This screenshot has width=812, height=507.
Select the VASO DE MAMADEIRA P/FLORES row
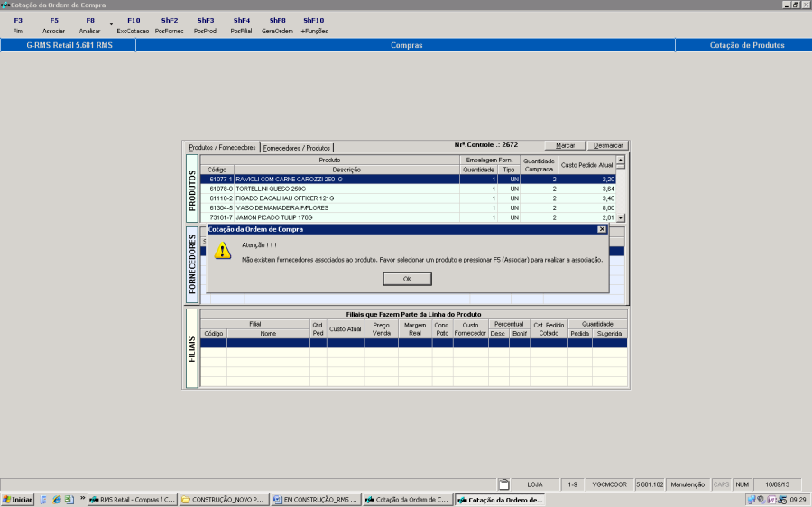point(408,208)
